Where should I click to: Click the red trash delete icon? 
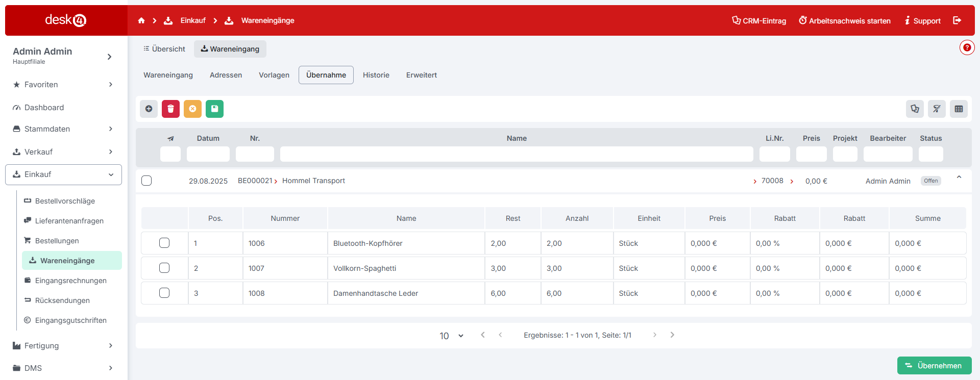170,109
